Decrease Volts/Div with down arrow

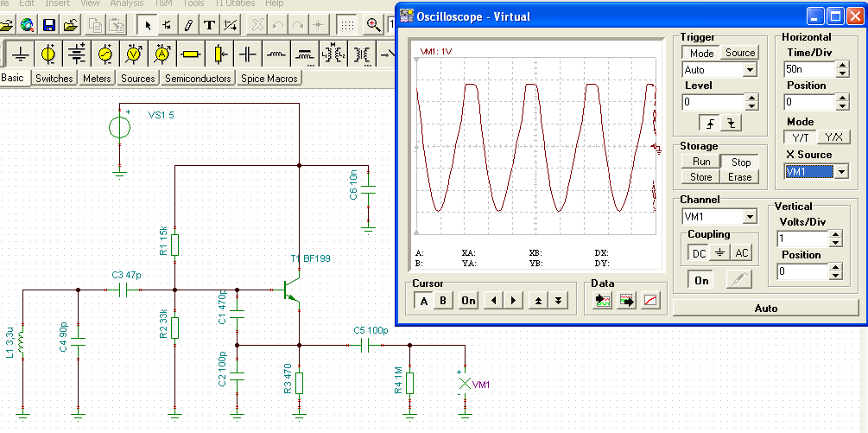point(835,243)
